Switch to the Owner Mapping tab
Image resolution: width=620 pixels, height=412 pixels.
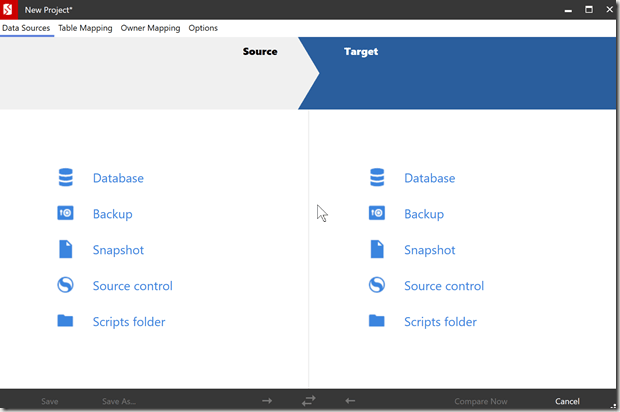click(x=150, y=28)
